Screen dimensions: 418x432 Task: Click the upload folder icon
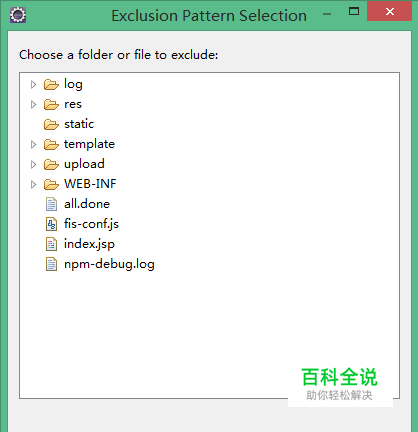tap(51, 164)
